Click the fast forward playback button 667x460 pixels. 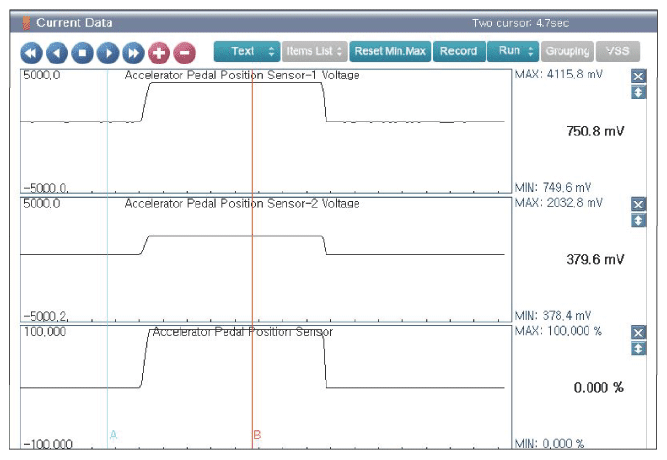point(134,53)
